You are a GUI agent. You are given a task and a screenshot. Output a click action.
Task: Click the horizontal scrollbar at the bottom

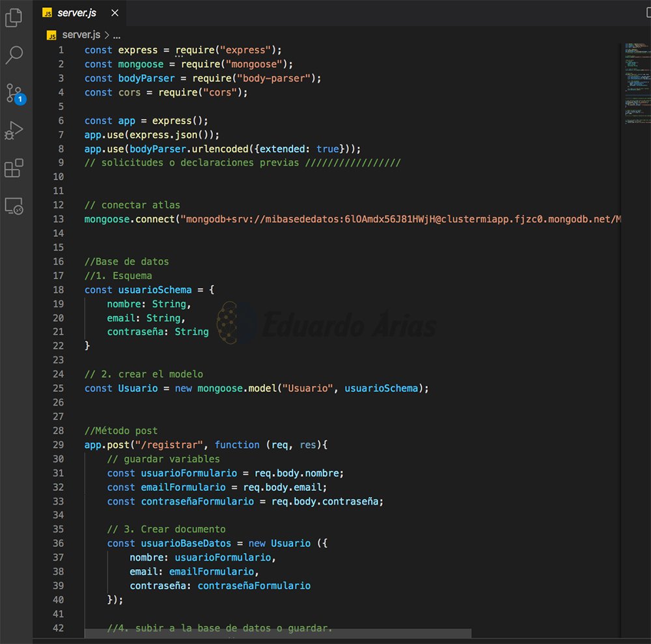277,634
